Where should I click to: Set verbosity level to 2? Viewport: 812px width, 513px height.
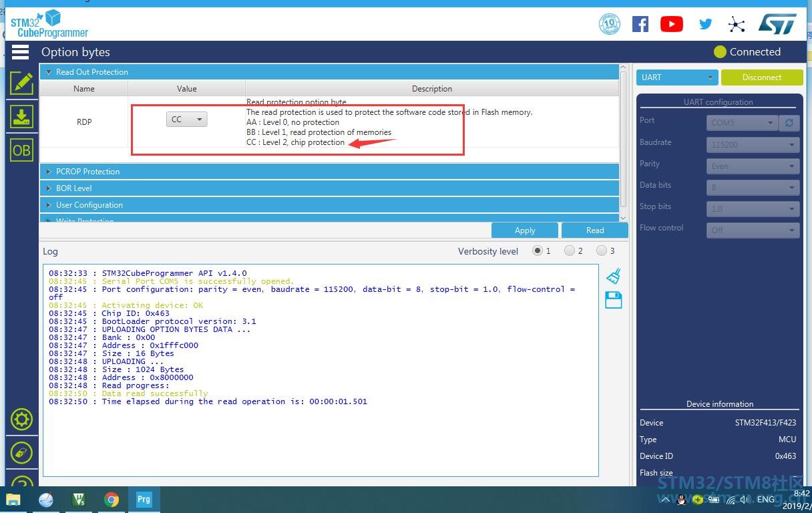tap(569, 251)
